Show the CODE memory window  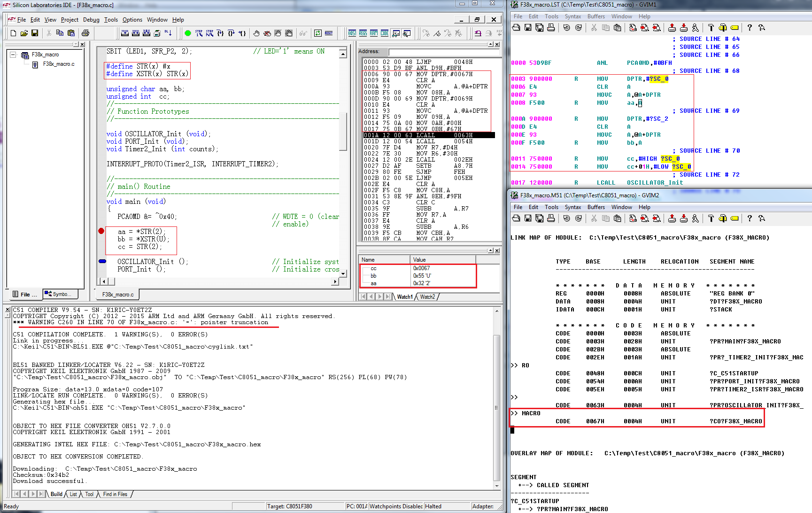coord(385,33)
